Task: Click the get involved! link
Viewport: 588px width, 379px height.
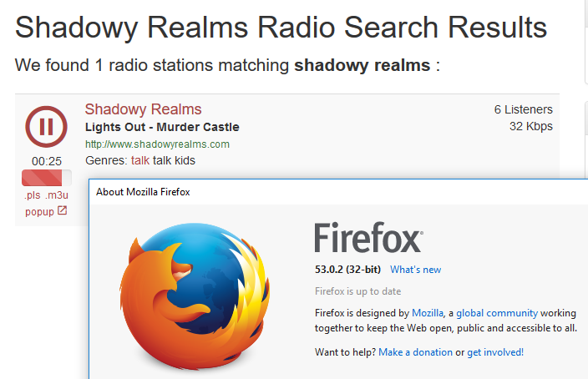Action: [x=495, y=352]
